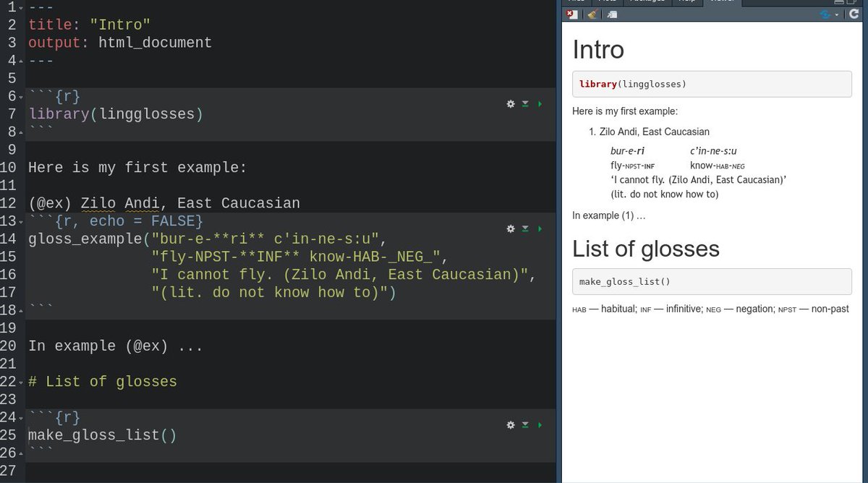868x483 pixels.
Task: Open the Help tab
Action: (686, 2)
